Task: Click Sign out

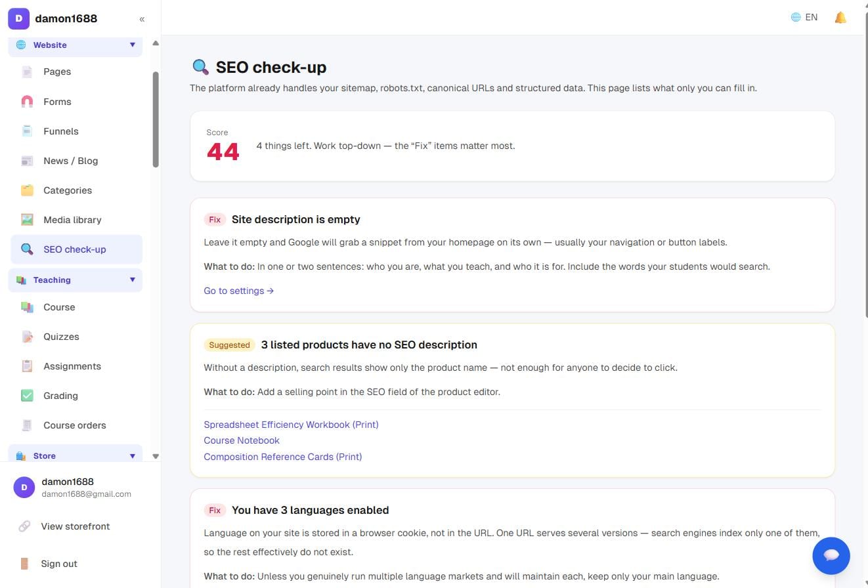Action: click(x=58, y=564)
